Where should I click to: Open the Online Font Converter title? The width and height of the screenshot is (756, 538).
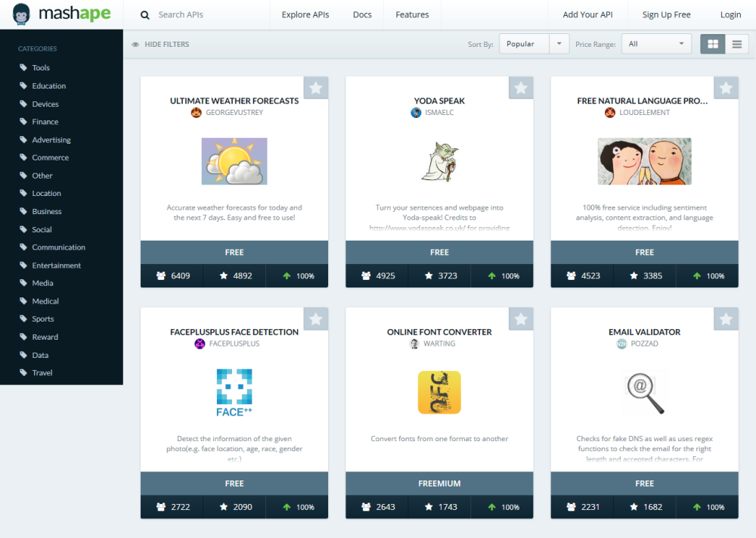pyautogui.click(x=439, y=332)
